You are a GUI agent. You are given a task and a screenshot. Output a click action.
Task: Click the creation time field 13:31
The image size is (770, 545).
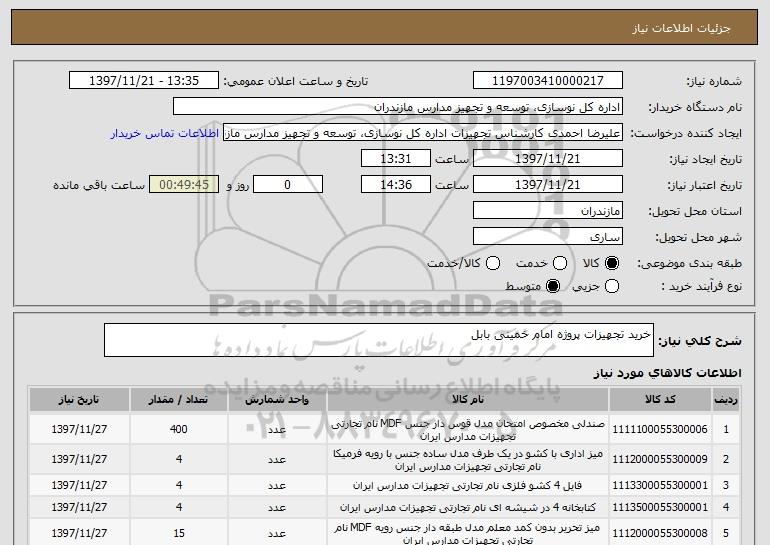click(396, 159)
